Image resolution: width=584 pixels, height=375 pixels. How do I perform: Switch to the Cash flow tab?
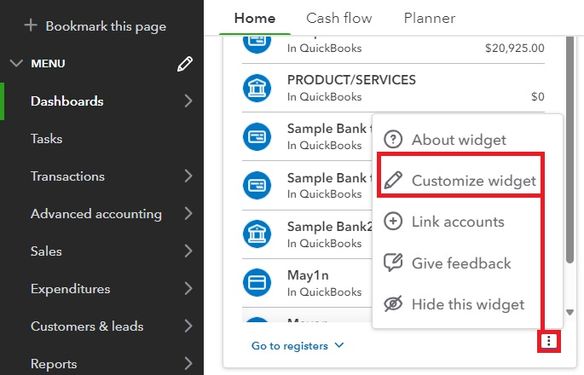point(339,18)
